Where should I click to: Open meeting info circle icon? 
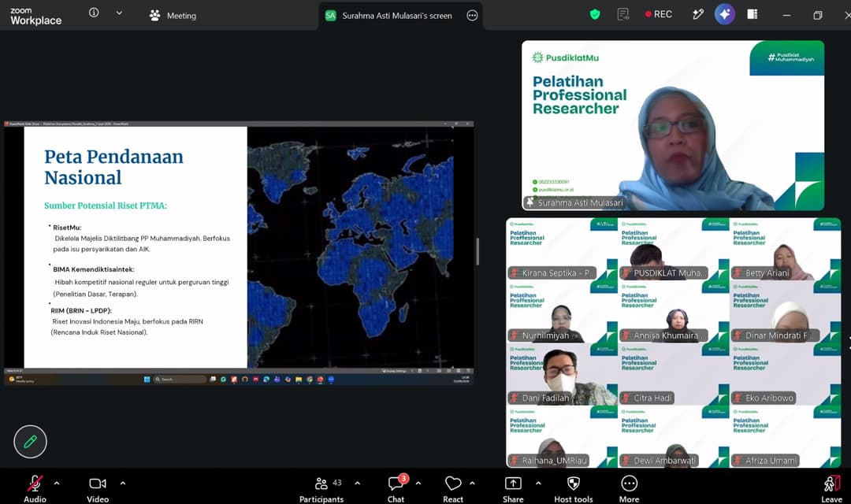point(94,13)
